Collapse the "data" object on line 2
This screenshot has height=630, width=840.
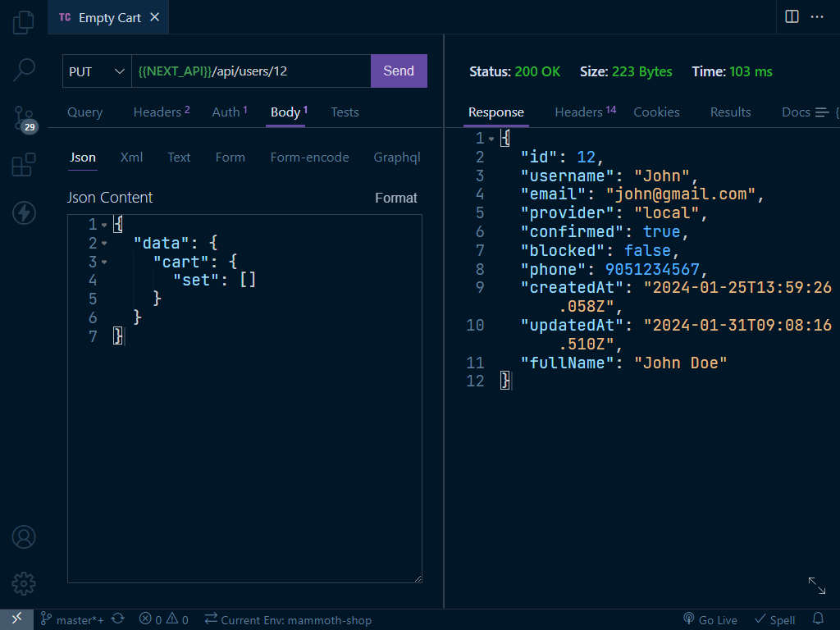pyautogui.click(x=104, y=244)
